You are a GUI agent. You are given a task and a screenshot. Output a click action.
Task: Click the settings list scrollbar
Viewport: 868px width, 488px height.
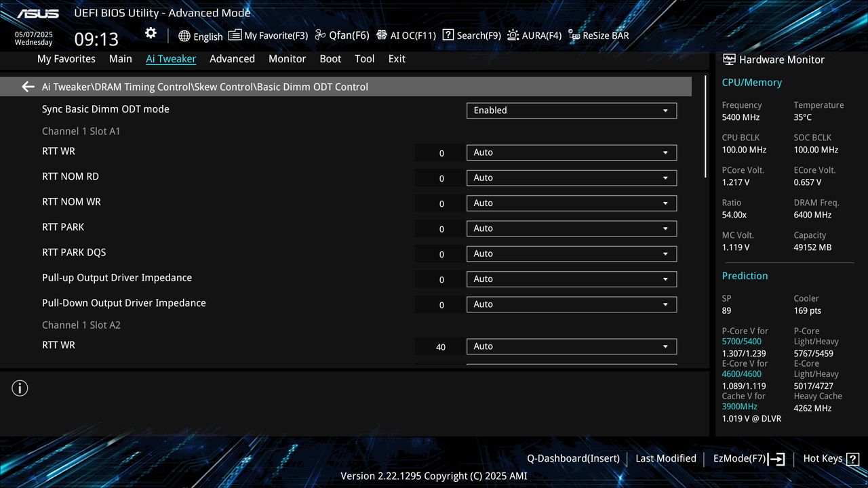(706, 127)
